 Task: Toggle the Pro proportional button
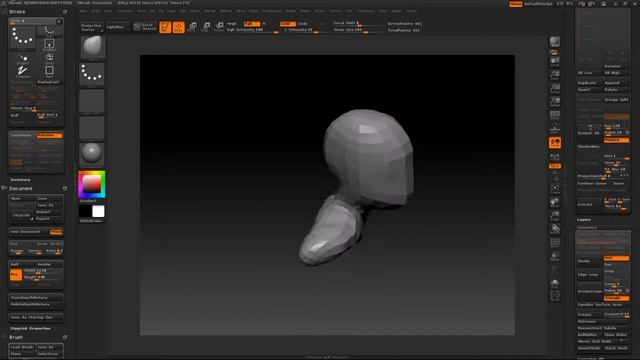pyautogui.click(x=16, y=275)
